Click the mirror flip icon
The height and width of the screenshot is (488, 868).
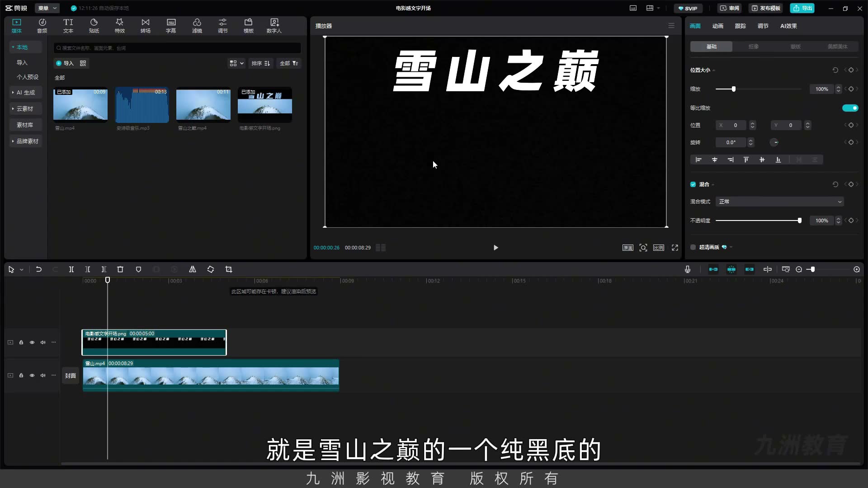click(193, 269)
